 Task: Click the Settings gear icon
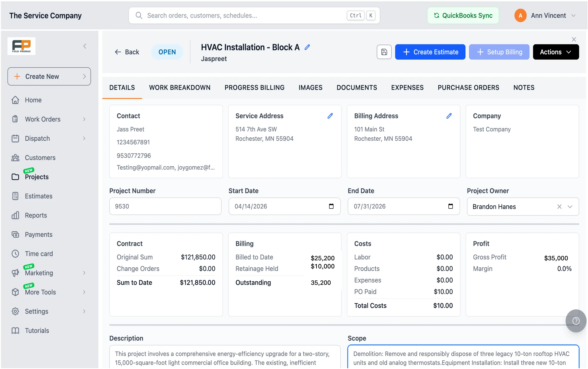[15, 311]
